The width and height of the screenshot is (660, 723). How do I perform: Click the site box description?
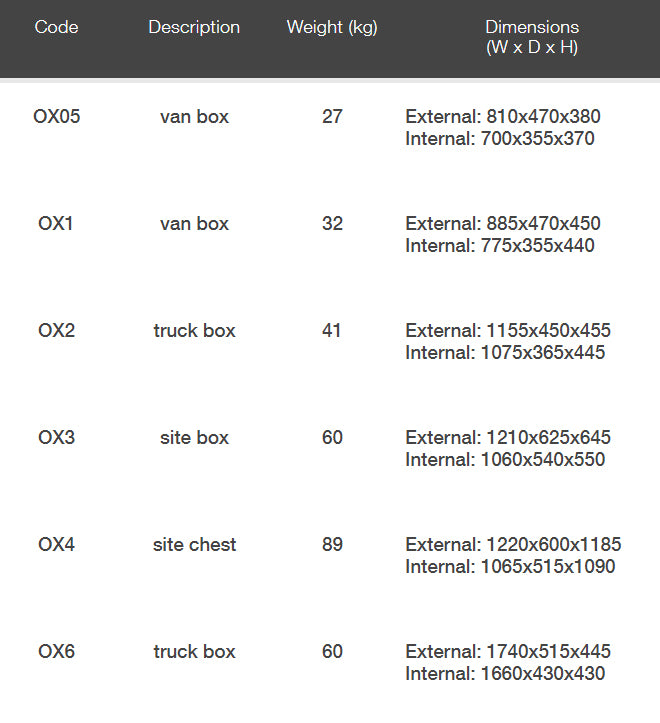(194, 438)
